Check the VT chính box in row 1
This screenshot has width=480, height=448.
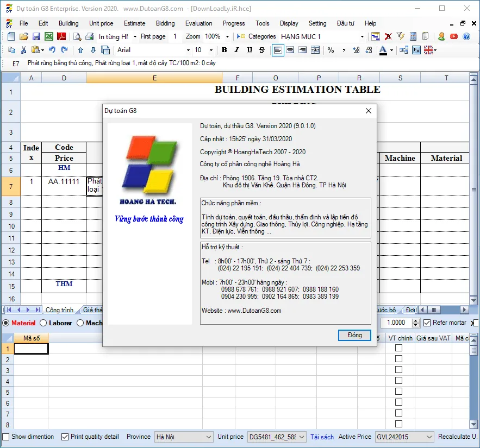[x=398, y=348]
